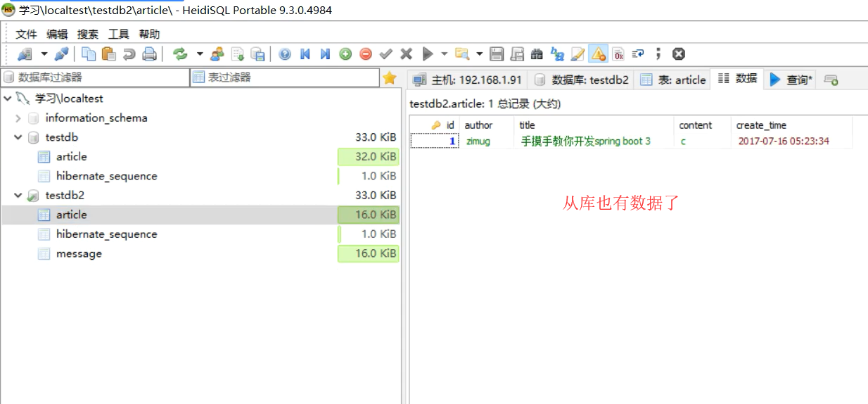Go to last row icon
Screen dimensions: 868x404
[x=325, y=54]
